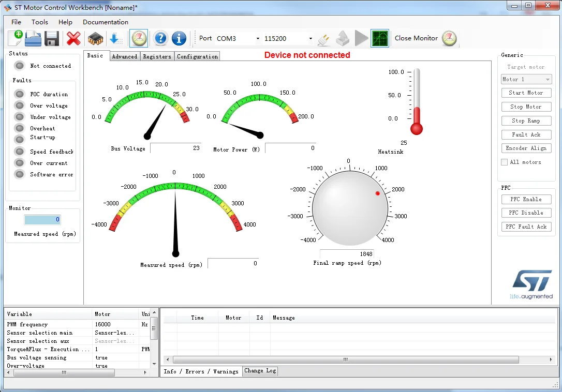Switch to the Change Log tab
The width and height of the screenshot is (562, 392).
pyautogui.click(x=260, y=371)
